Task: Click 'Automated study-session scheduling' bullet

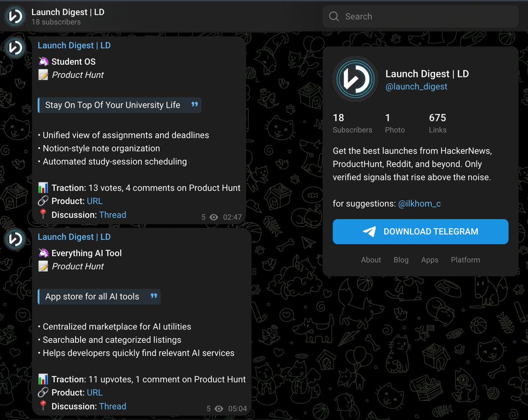Action: click(112, 161)
